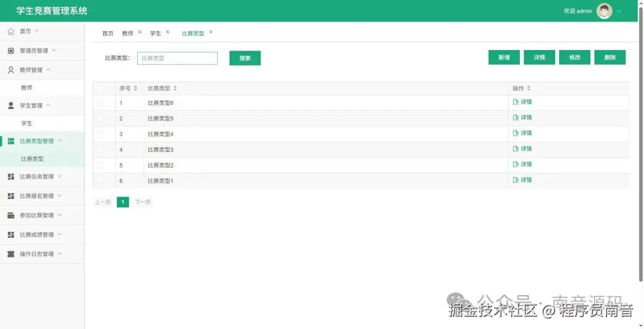Click the 学生管理 person icon
This screenshot has height=329, width=644.
[x=11, y=105]
